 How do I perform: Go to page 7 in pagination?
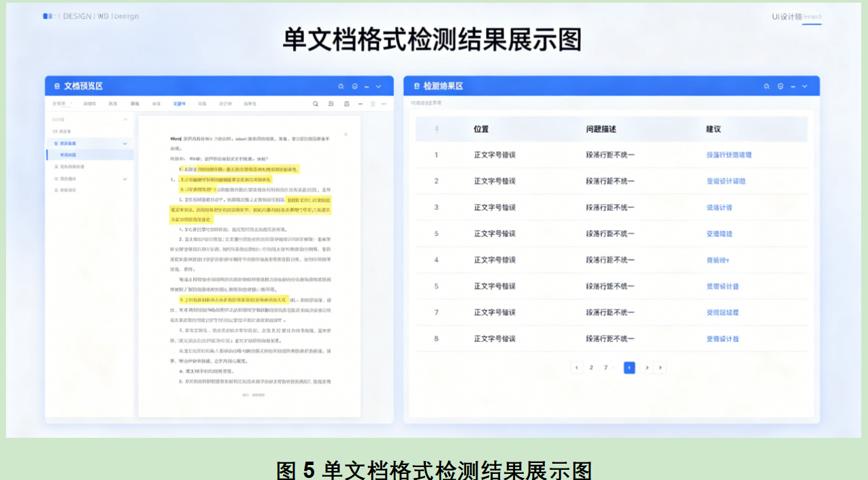(x=605, y=368)
